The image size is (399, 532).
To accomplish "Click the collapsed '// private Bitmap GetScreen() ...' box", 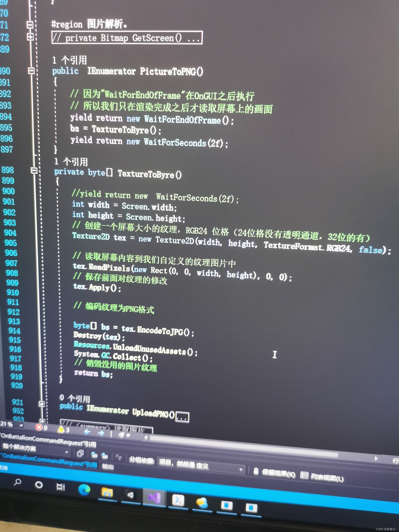I will click(127, 37).
